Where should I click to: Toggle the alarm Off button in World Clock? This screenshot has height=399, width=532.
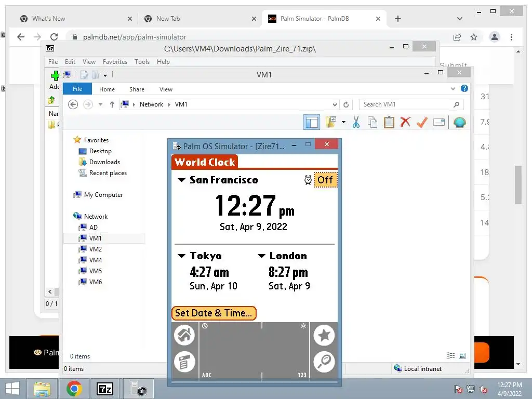[x=325, y=180]
